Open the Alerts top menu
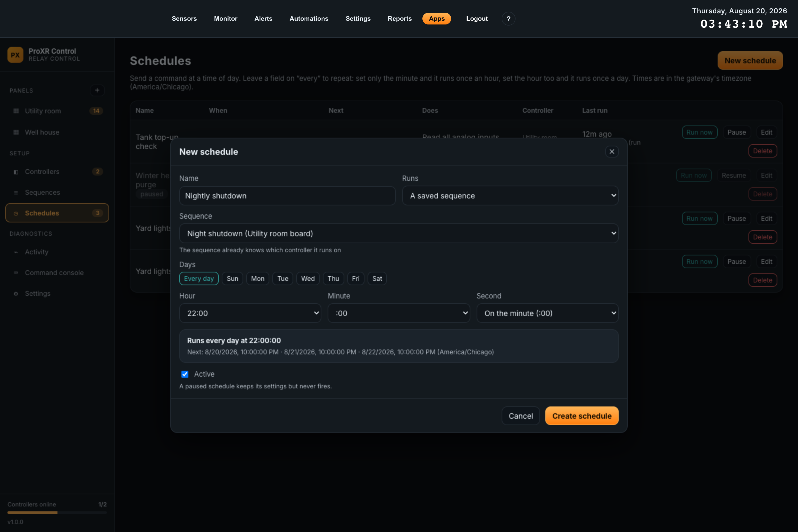The width and height of the screenshot is (798, 532). click(263, 19)
